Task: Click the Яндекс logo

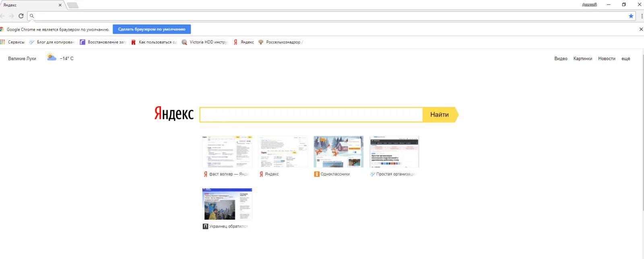Action: coord(174,114)
